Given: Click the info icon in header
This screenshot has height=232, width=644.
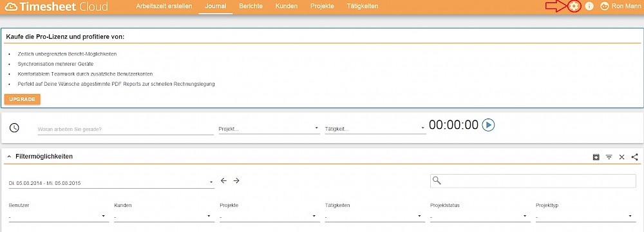Looking at the screenshot, I should 589,6.
